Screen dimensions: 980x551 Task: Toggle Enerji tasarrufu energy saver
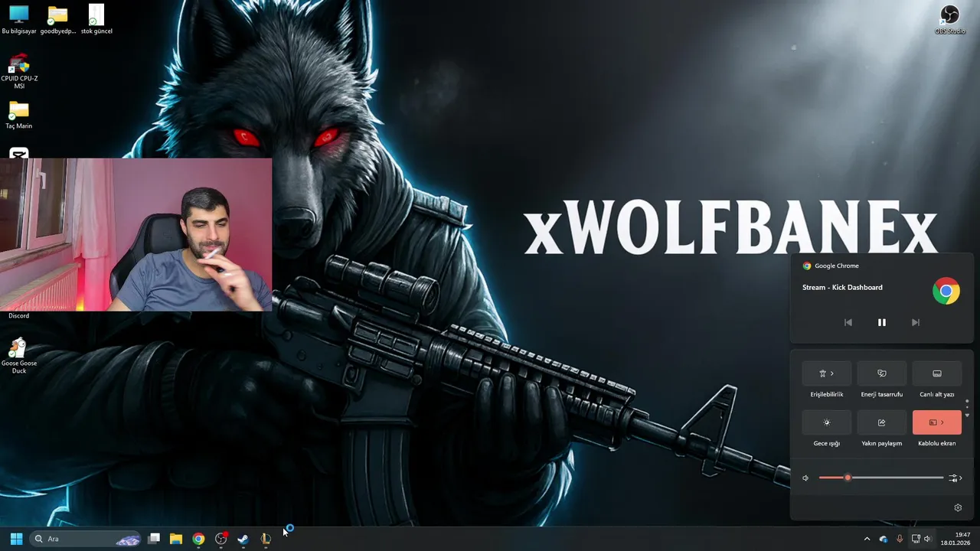[881, 373]
